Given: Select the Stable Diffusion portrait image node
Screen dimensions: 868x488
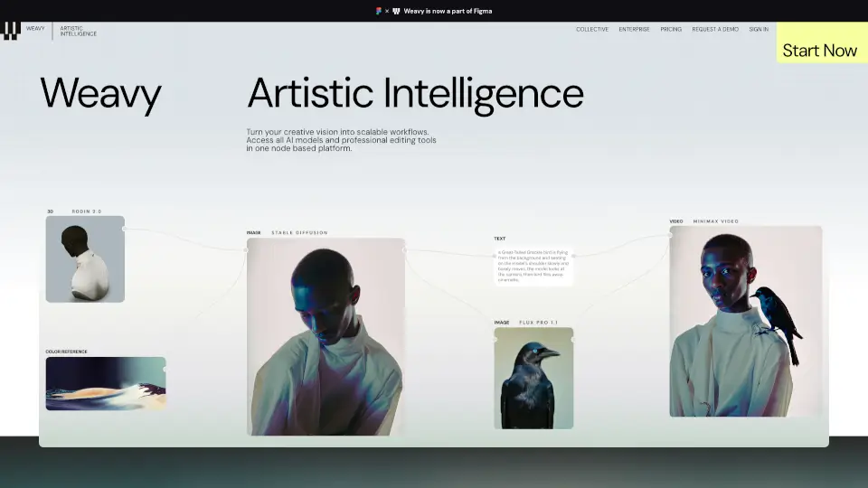Looking at the screenshot, I should point(325,336).
